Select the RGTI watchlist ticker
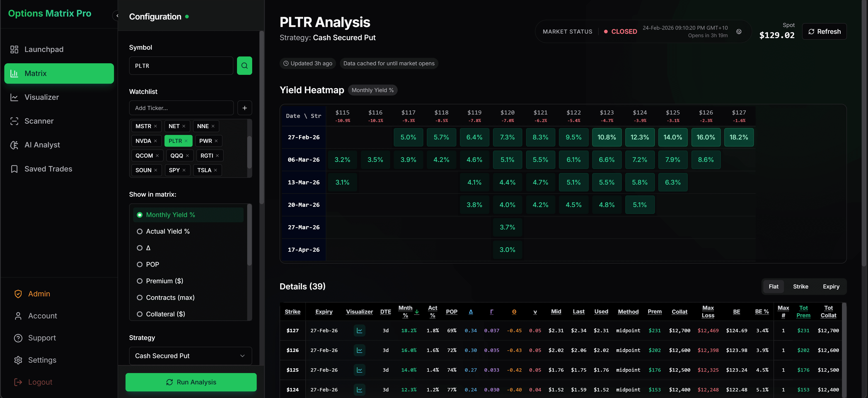Screen dimensions: 868x398 [x=207, y=156]
